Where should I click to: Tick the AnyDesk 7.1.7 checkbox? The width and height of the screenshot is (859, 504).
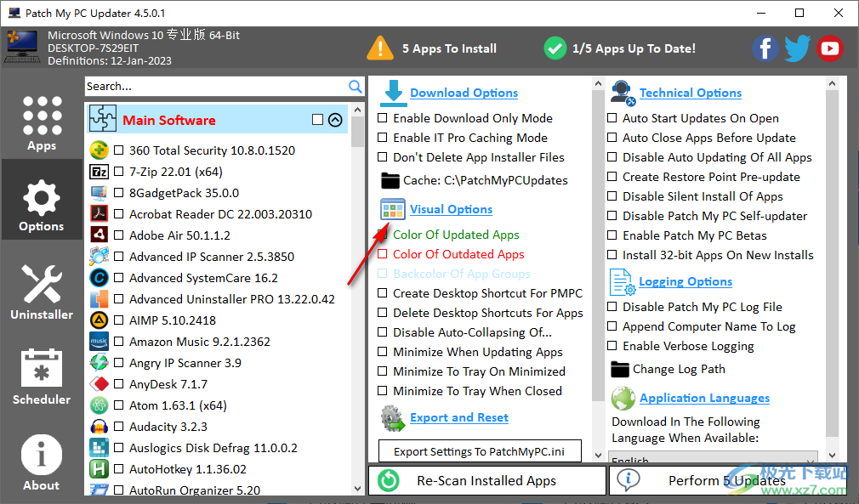click(x=119, y=384)
